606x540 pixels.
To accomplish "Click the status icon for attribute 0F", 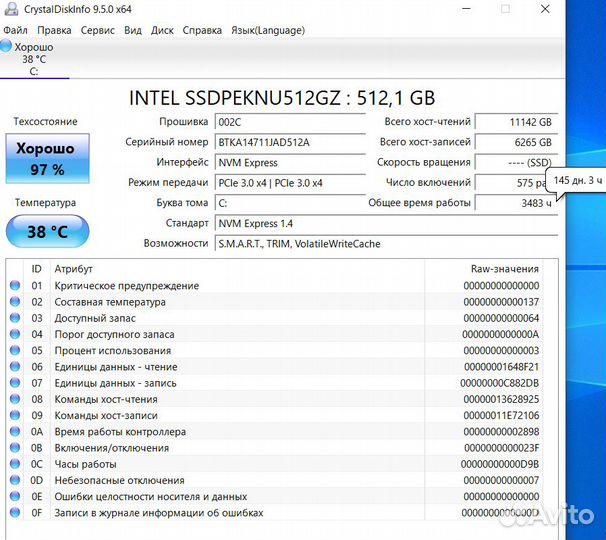I will coord(15,513).
